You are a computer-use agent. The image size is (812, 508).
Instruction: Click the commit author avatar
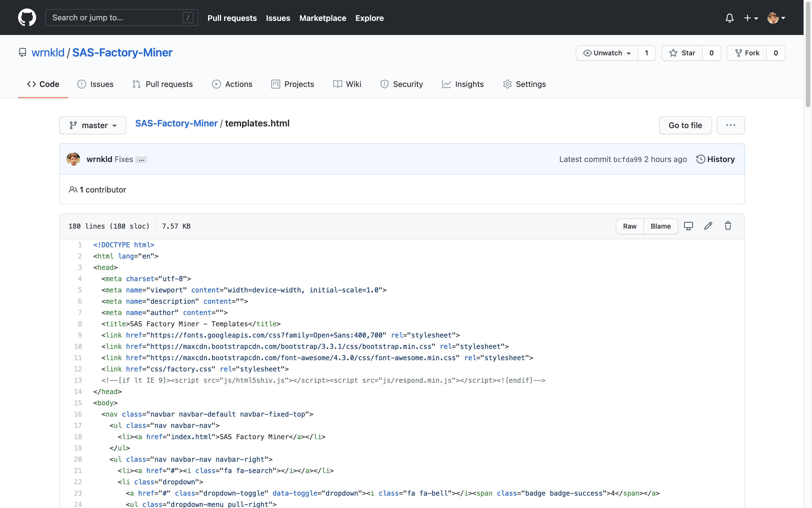(x=73, y=159)
